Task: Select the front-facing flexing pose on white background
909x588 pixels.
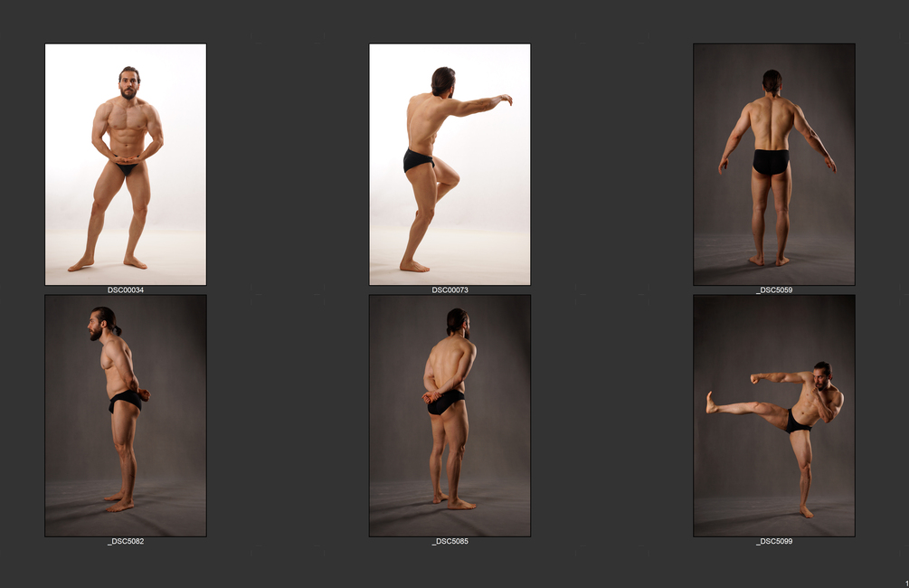Action: click(126, 164)
